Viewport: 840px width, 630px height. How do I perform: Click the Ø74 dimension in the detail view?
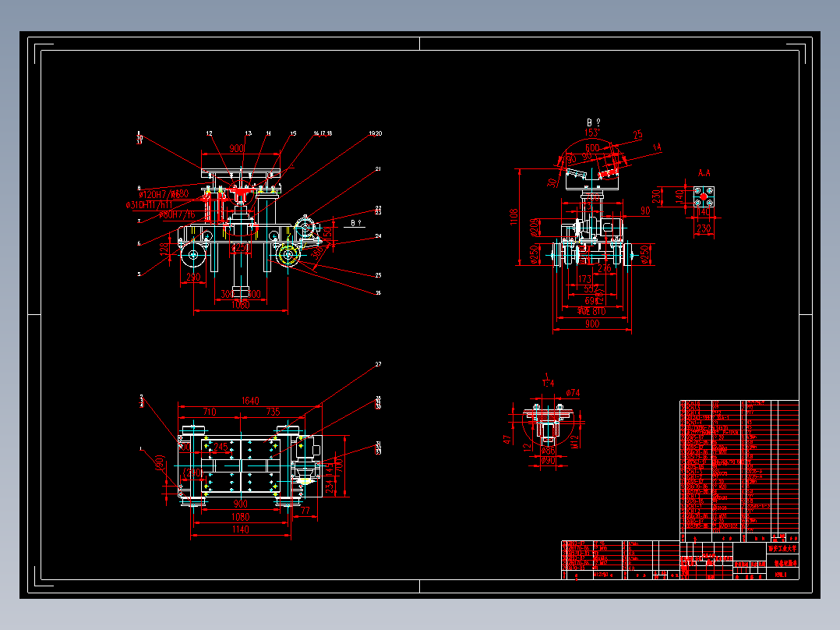point(573,392)
